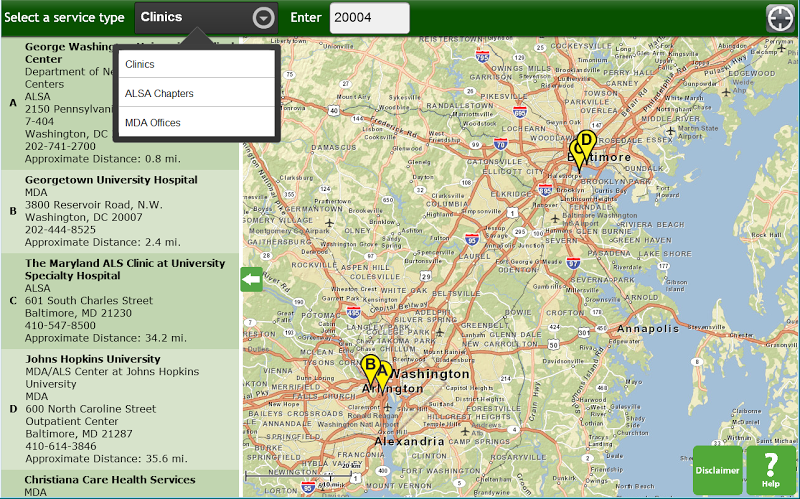This screenshot has height=499, width=800.
Task: Select Georgetown University Hospital result
Action: click(x=120, y=211)
